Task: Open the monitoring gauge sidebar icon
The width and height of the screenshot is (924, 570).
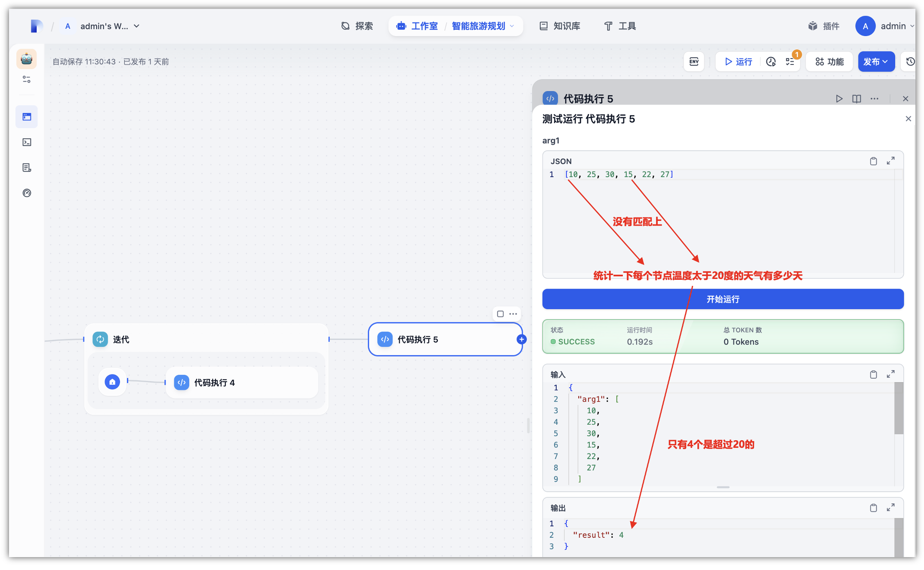Action: [27, 193]
